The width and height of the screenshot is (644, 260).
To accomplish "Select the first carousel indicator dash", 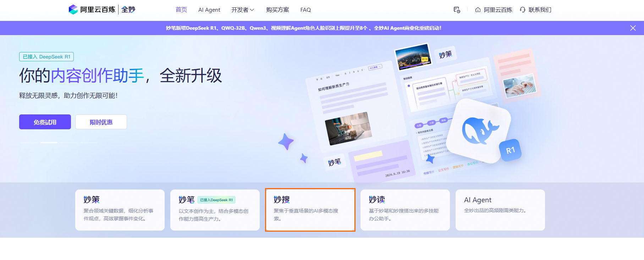I will pos(29,142).
